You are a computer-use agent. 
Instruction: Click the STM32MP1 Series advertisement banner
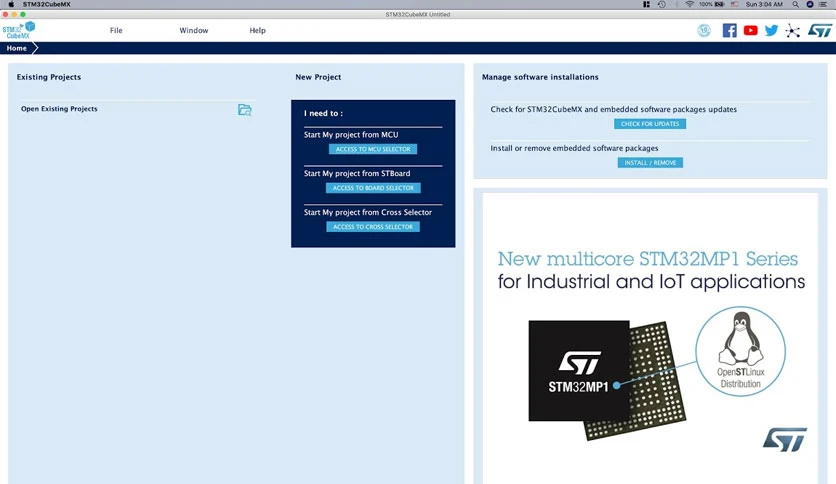pyautogui.click(x=650, y=338)
